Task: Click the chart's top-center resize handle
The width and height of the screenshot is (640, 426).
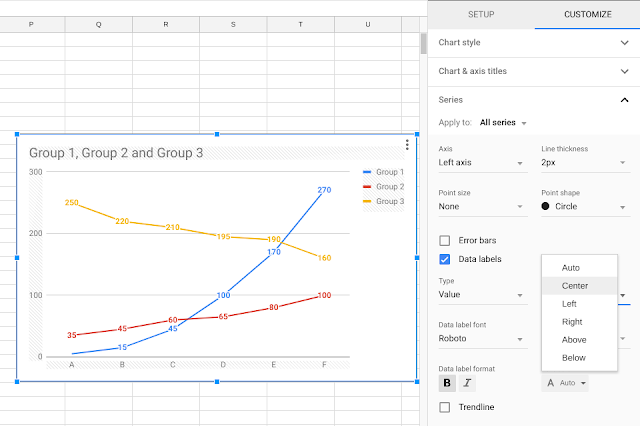Action: click(217, 134)
